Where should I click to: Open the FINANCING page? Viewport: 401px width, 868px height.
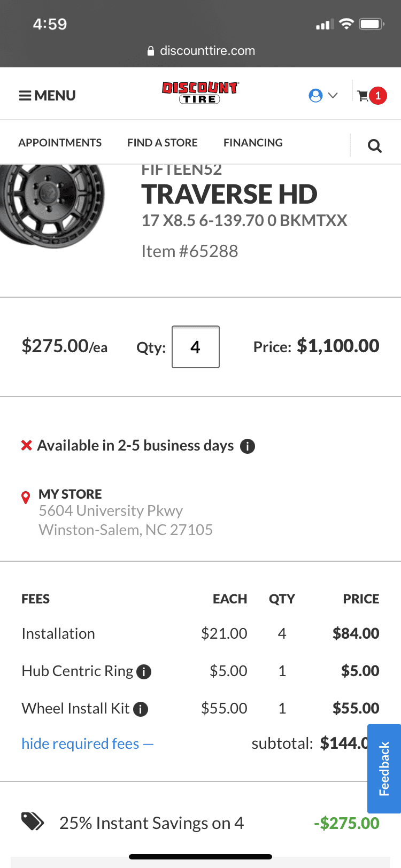pos(253,143)
